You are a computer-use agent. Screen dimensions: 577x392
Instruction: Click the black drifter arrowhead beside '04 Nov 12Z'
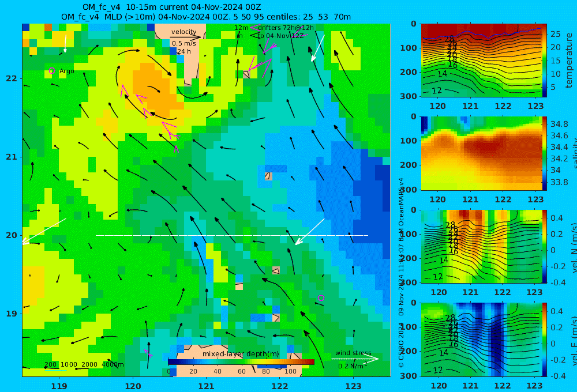coord(253,36)
